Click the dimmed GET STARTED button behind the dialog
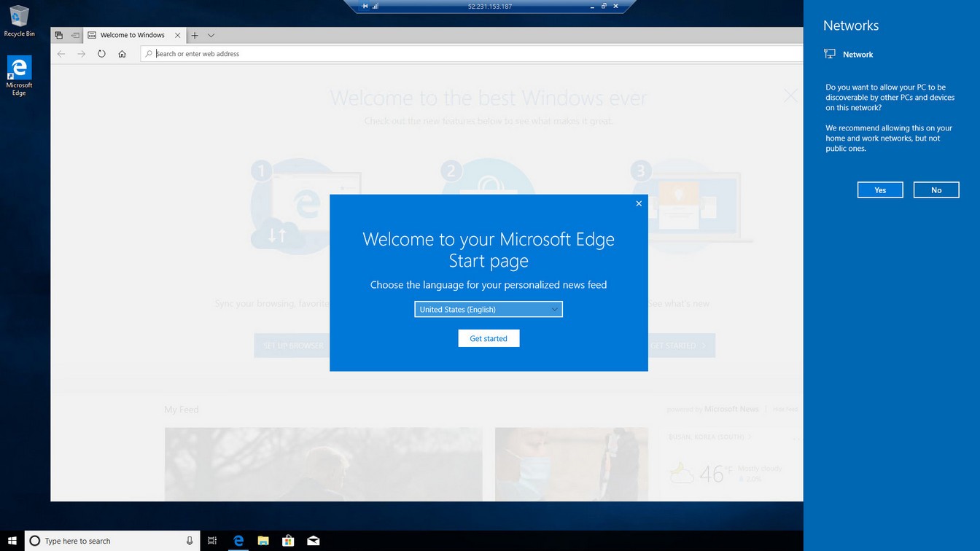This screenshot has width=980, height=551. pyautogui.click(x=682, y=345)
